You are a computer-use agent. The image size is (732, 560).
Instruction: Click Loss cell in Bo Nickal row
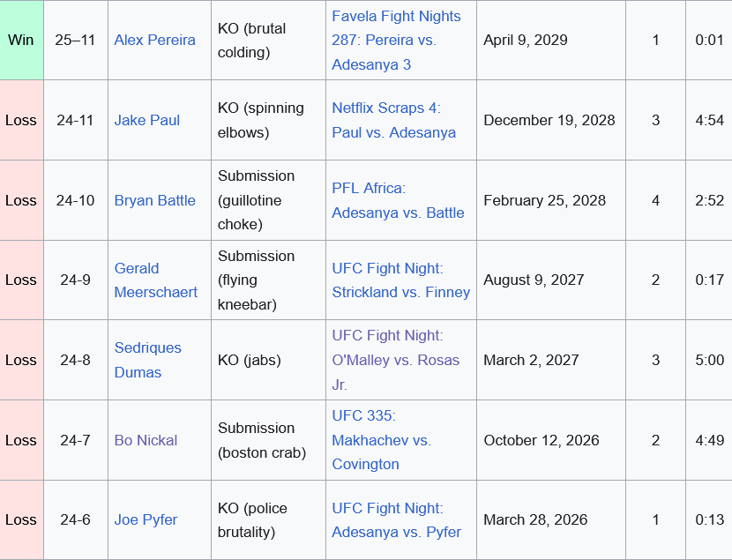[21, 441]
